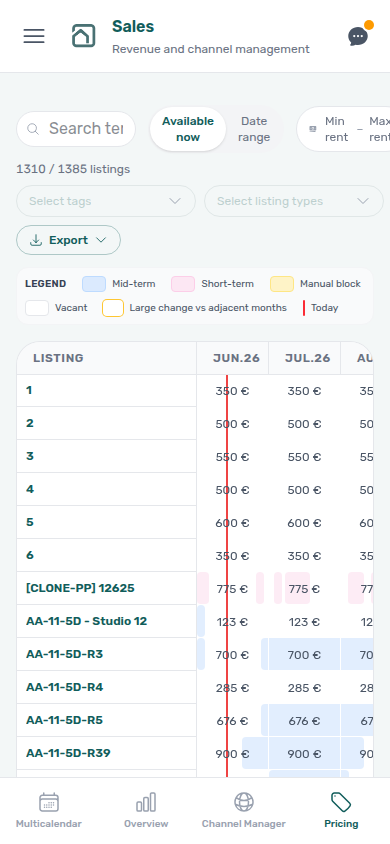The image size is (390, 844).
Task: Click 550 € JUL.26 price for listing 3
Action: pos(304,457)
